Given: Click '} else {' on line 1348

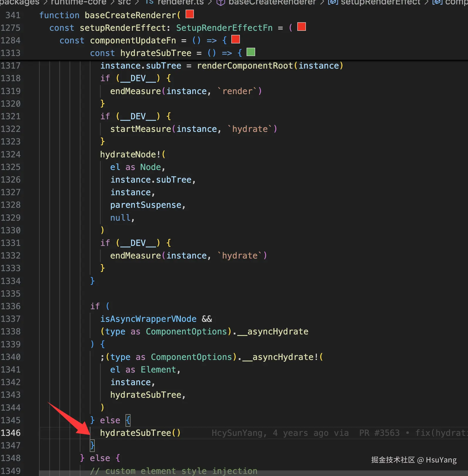Looking at the screenshot, I should [100, 458].
